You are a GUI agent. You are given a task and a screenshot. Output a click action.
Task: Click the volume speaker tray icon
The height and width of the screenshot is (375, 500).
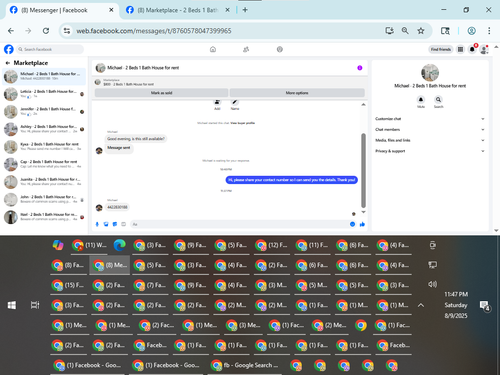[x=432, y=284]
